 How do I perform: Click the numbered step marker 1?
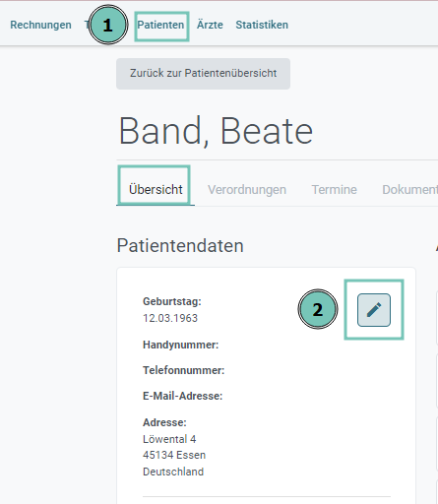pos(108,25)
